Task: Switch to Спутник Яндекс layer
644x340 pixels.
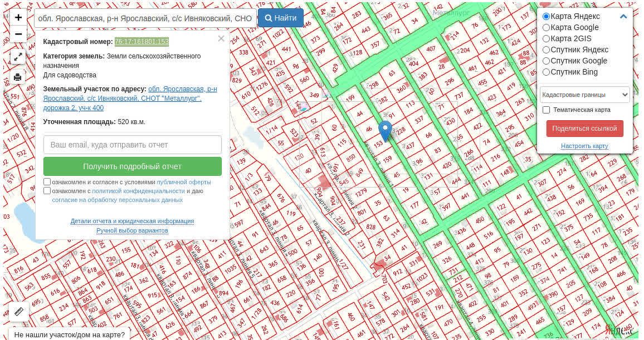Action: pyautogui.click(x=547, y=50)
